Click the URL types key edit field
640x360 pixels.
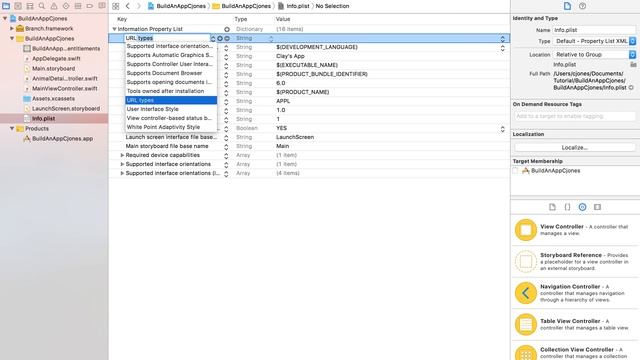coord(167,38)
